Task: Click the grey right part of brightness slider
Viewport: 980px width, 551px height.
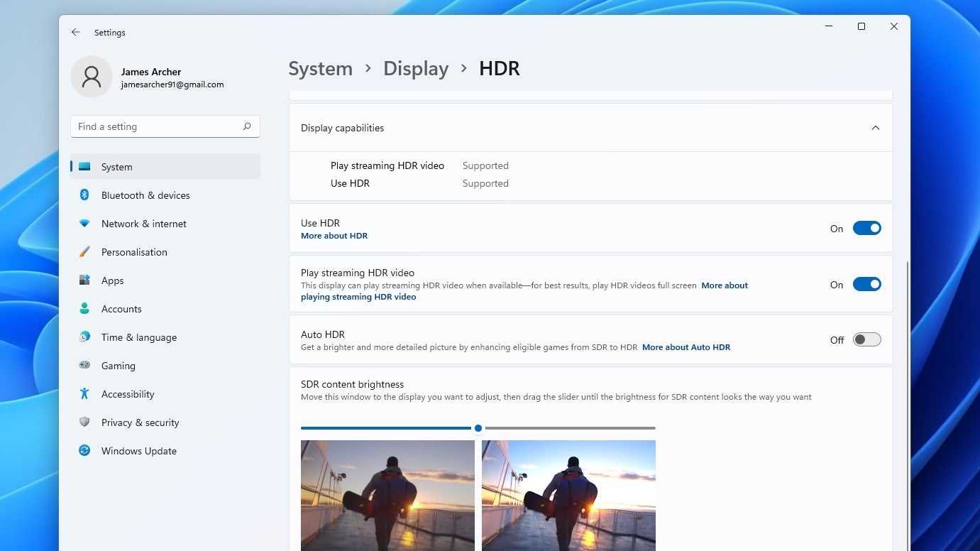Action: pyautogui.click(x=570, y=428)
